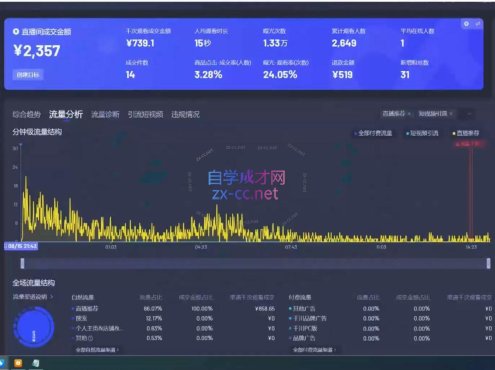This screenshot has width=495, height=370.
Task: Click the 千川品牌广告 row in paid traffic
Action: pos(390,318)
